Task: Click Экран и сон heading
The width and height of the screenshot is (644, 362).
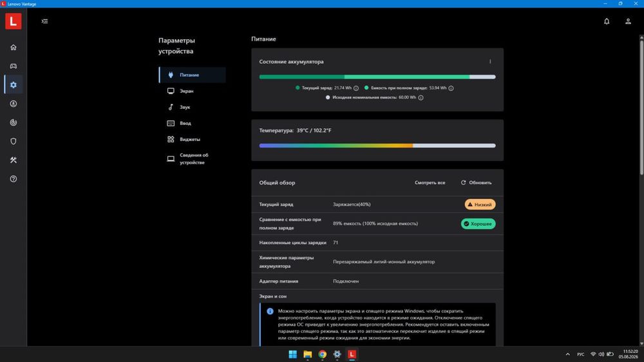Action: 272,296
